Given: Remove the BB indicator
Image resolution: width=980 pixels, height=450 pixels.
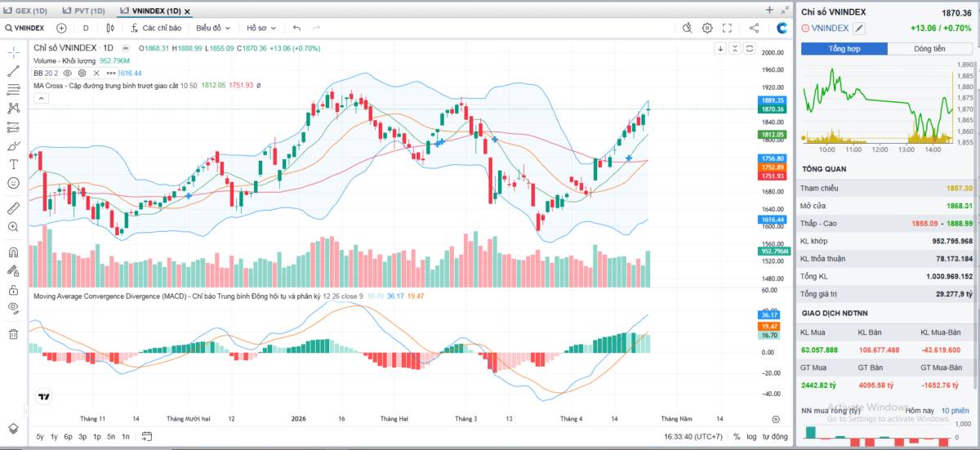Looking at the screenshot, I should click(x=96, y=73).
